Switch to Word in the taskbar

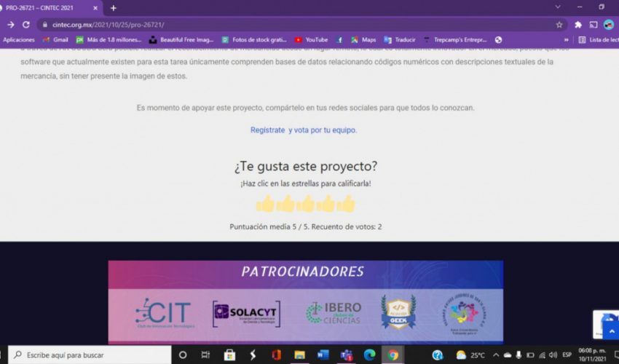(323, 355)
